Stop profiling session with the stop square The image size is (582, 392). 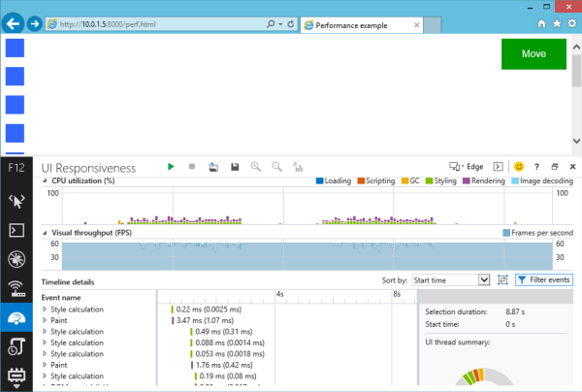192,166
